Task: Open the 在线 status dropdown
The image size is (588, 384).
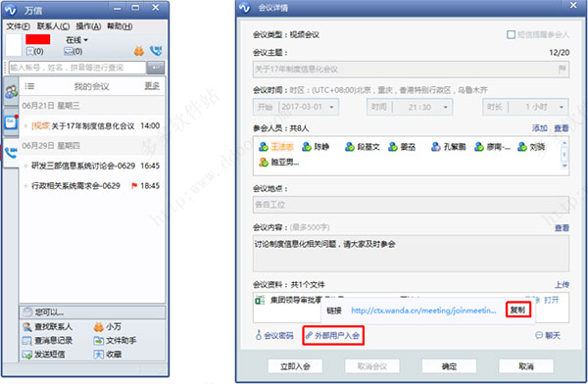Action: [76, 40]
